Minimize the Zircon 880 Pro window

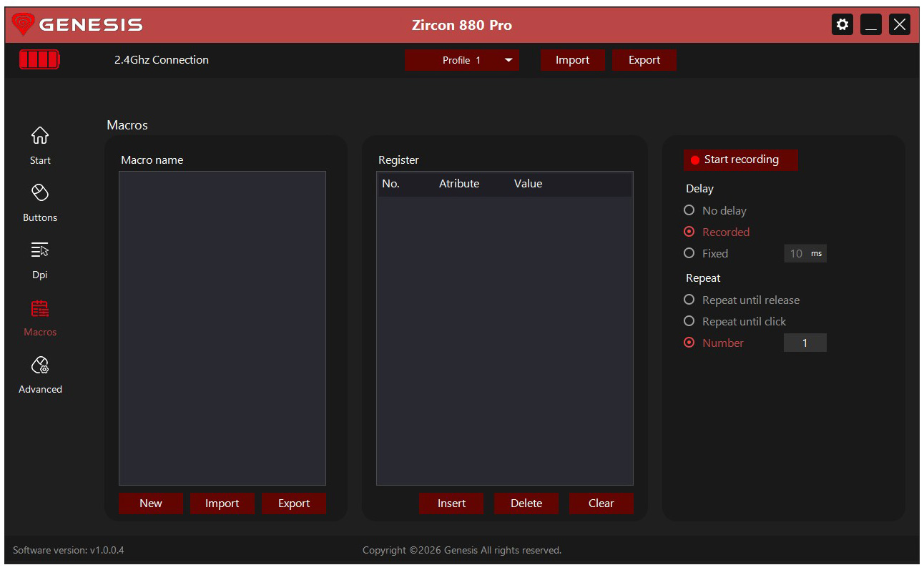click(871, 25)
